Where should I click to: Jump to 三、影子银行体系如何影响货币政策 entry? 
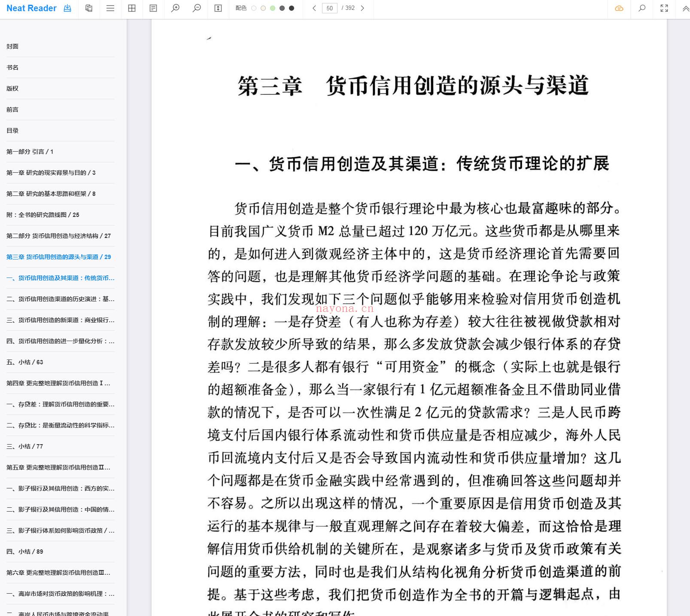(61, 531)
